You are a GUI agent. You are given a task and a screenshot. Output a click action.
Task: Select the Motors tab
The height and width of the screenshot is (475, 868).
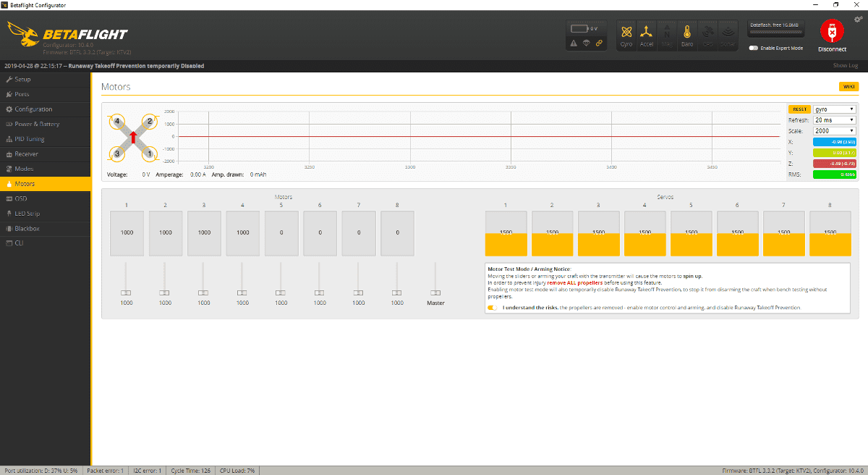click(46, 184)
